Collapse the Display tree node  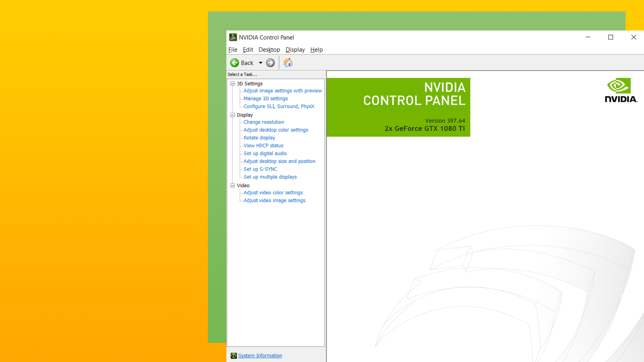tap(232, 115)
